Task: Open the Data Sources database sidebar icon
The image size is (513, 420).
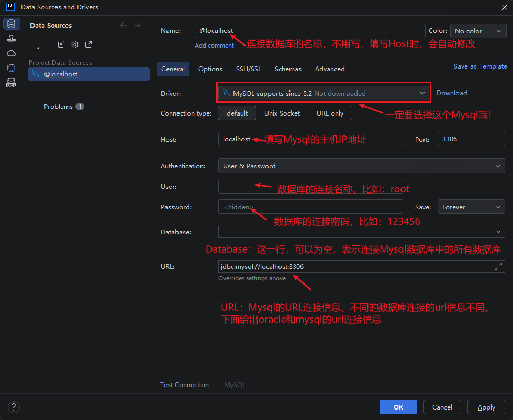Action: 12,24
